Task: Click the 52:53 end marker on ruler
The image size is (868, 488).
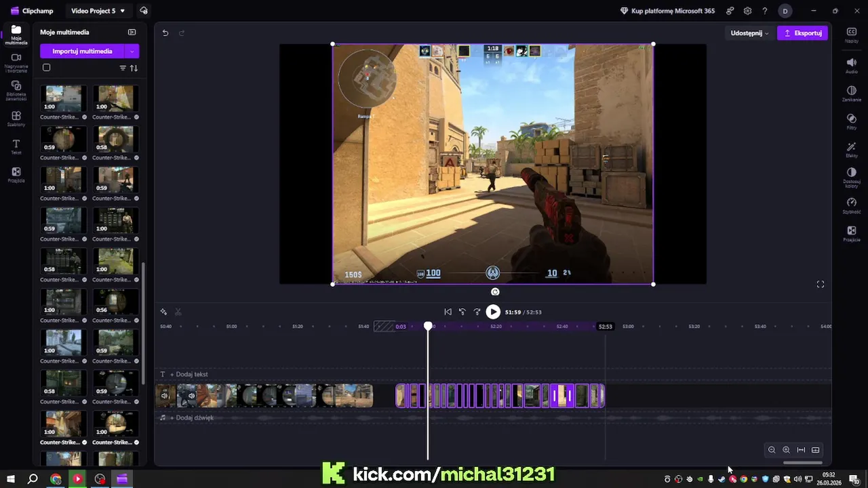Action: click(605, 327)
